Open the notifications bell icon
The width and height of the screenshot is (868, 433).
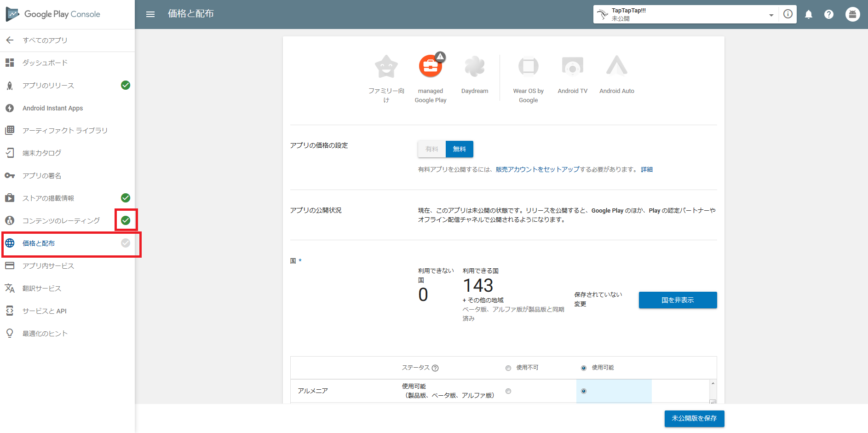809,14
